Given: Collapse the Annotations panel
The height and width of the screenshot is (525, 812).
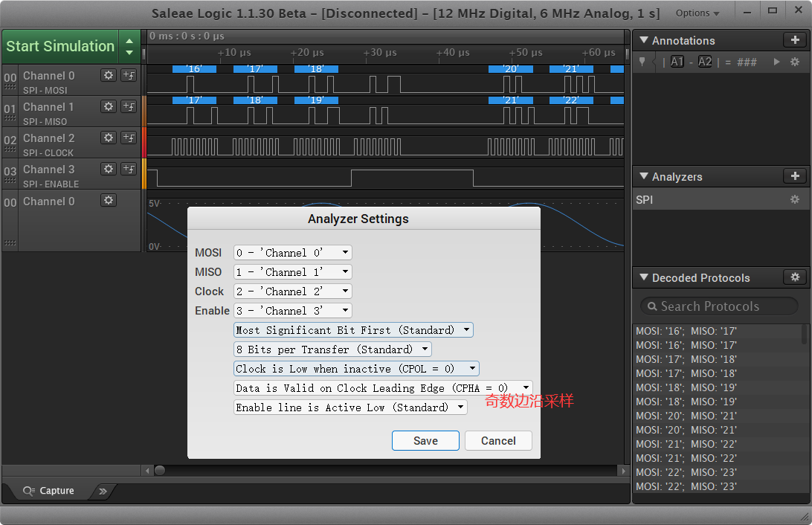Looking at the screenshot, I should [643, 41].
